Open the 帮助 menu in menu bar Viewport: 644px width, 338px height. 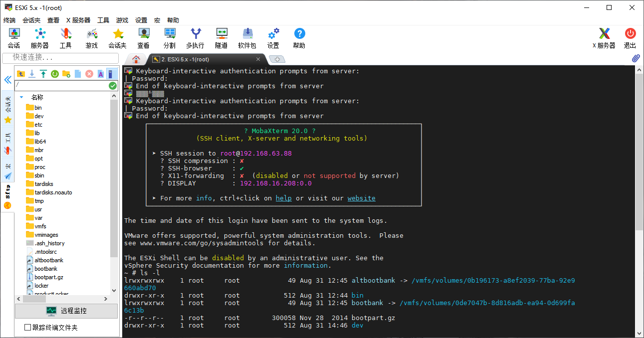173,20
